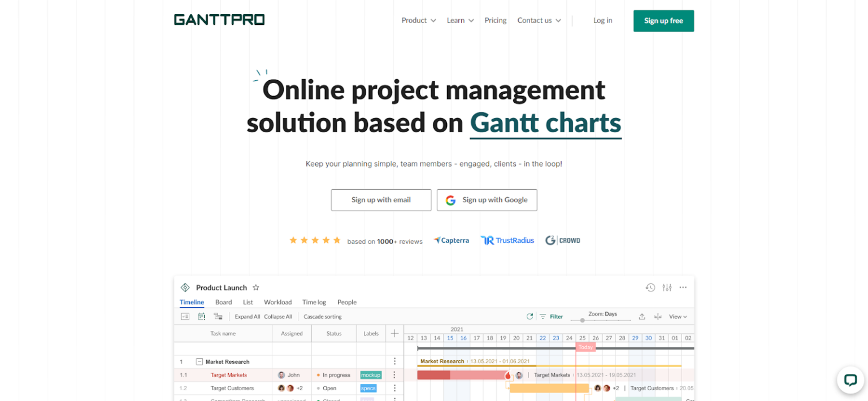
Task: Adjust the Zoom: Days slider handle
Action: 583,320
